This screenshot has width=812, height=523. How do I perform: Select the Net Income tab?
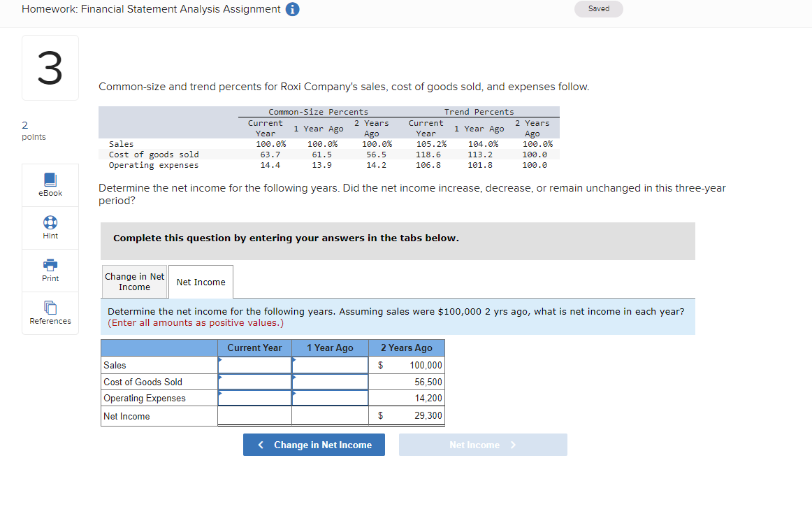pyautogui.click(x=201, y=282)
